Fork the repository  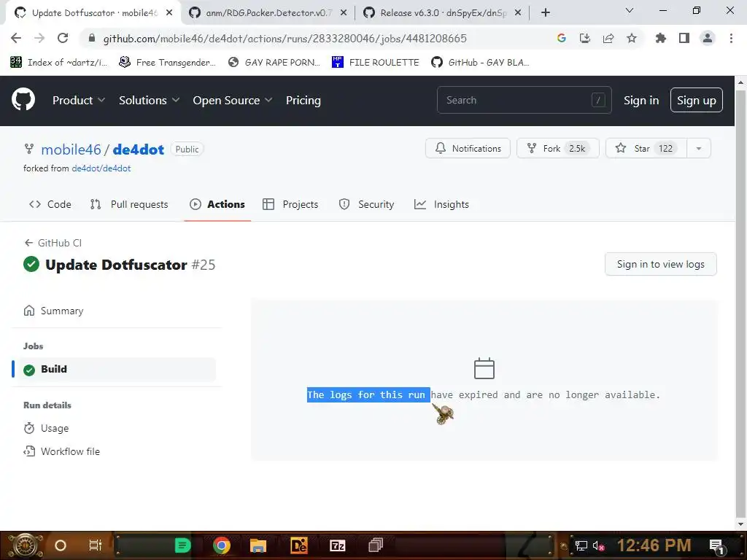tap(557, 148)
